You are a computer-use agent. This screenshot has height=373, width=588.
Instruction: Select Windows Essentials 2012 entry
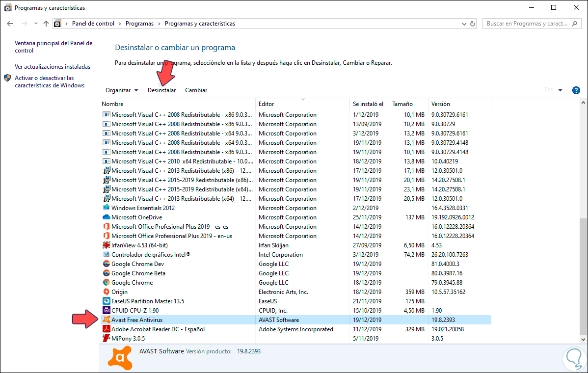143,208
